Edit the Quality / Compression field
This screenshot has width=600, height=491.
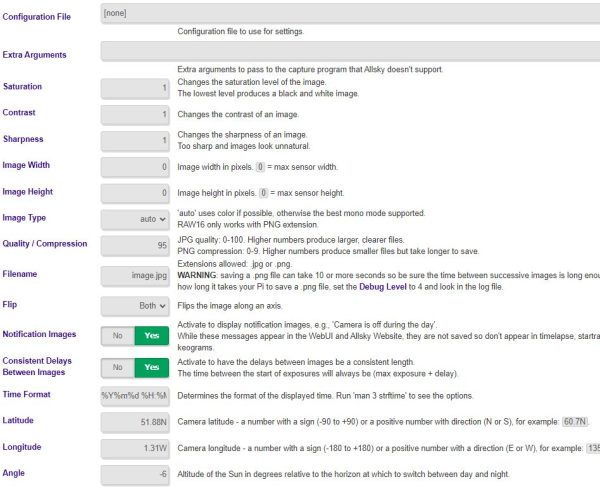135,244
